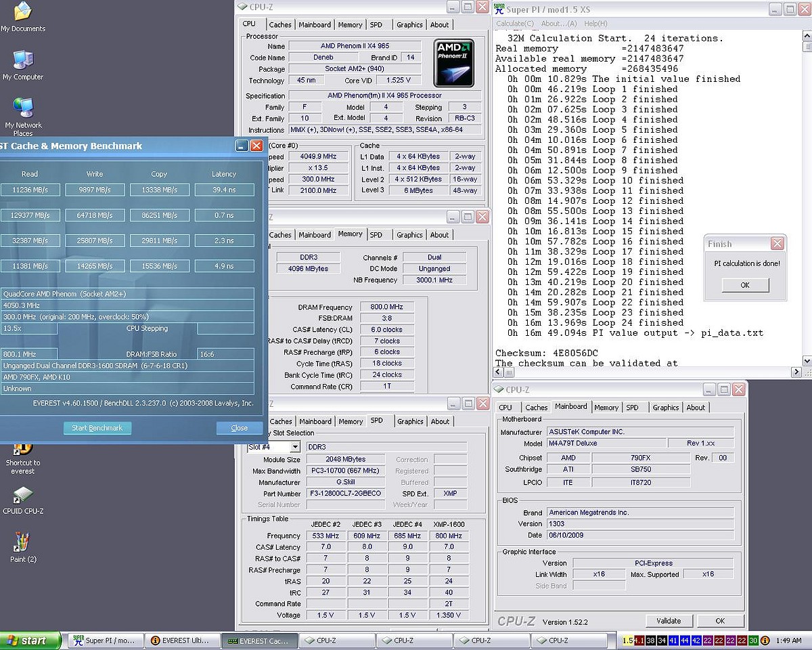Click the AMD Phenom II logo
The width and height of the screenshot is (812, 650).
[454, 62]
